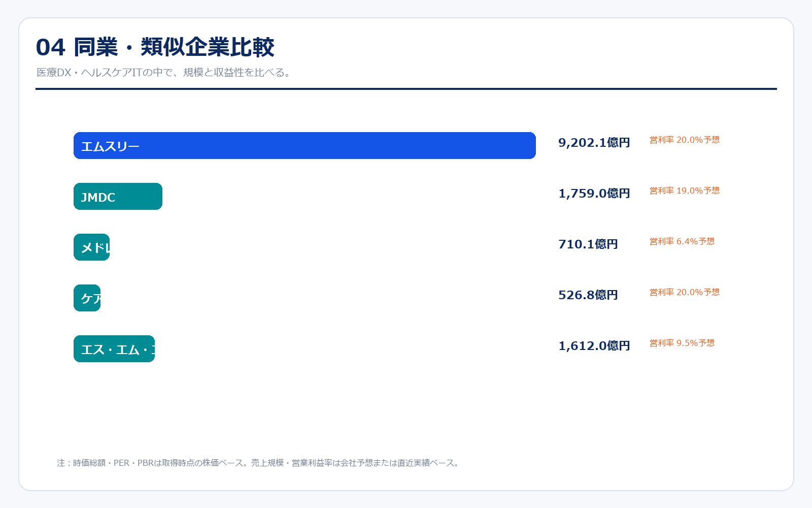Select the エス・エム・ bar

(114, 349)
